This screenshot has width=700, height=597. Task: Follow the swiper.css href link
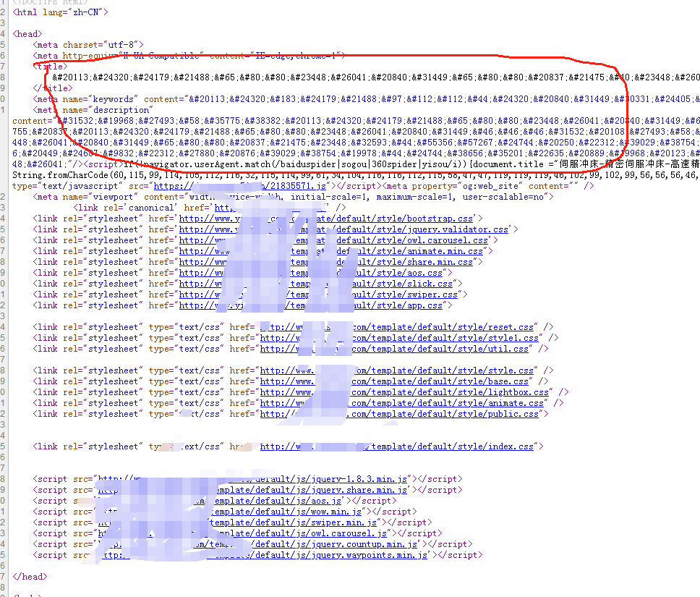318,295
